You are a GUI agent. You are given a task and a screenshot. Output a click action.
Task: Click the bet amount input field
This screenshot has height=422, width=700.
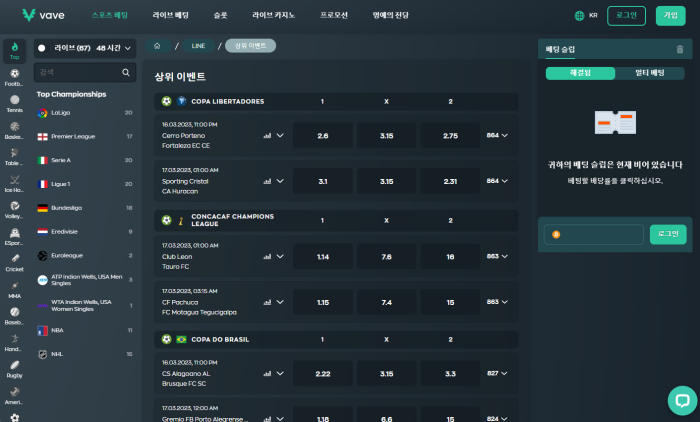[594, 234]
